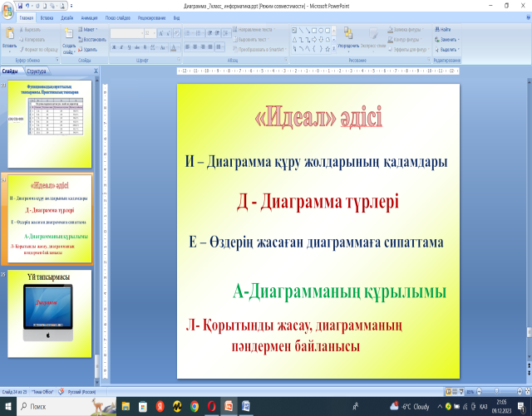Screen dimensions: 532x416
Task: Click the slide title «Идеал» әдісі
Action: click(x=318, y=116)
